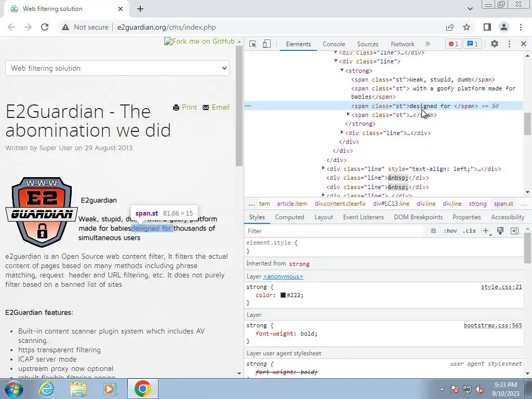This screenshot has height=399, width=532.
Task: Switch to the Console tab
Action: (334, 44)
